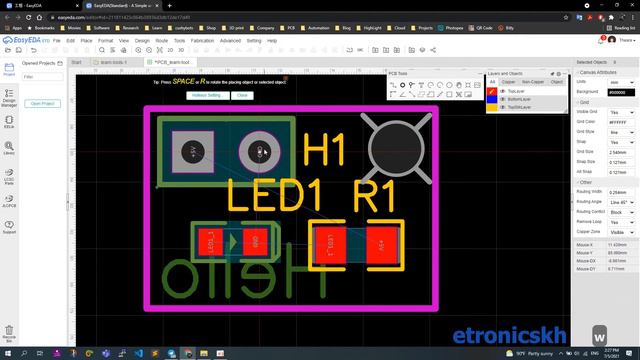Image resolution: width=640 pixels, height=360 pixels.
Task: Click the Zoom In toolbar icon
Action: click(138, 50)
